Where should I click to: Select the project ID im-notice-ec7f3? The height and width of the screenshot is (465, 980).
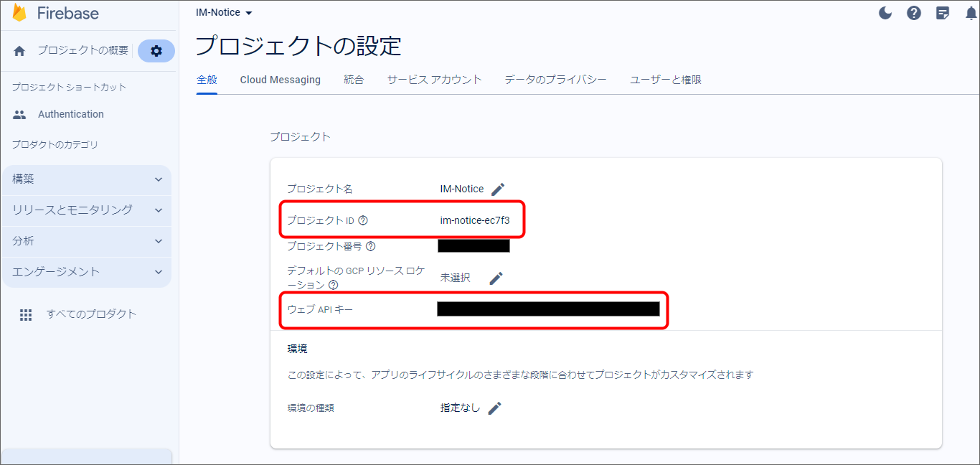[475, 220]
